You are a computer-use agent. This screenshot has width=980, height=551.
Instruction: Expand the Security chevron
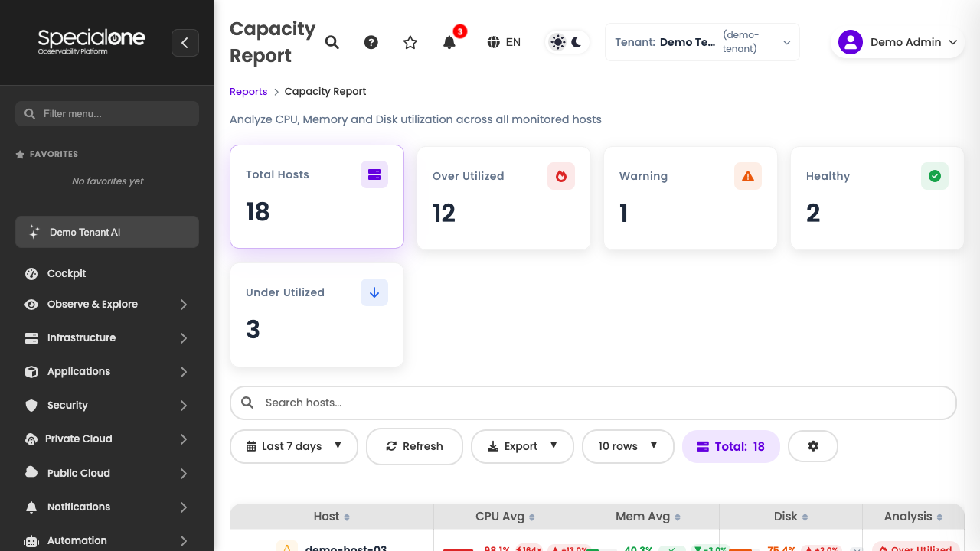pos(184,406)
